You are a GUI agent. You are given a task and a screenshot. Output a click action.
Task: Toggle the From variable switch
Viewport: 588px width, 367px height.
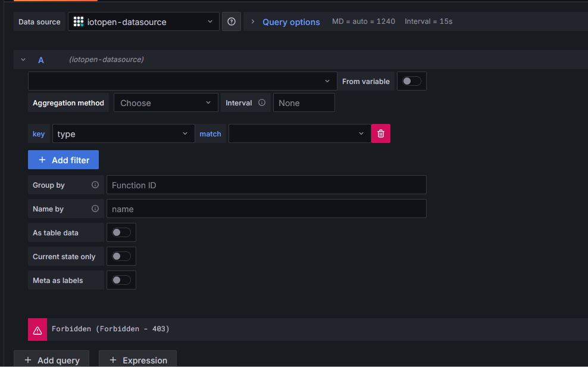(x=411, y=82)
